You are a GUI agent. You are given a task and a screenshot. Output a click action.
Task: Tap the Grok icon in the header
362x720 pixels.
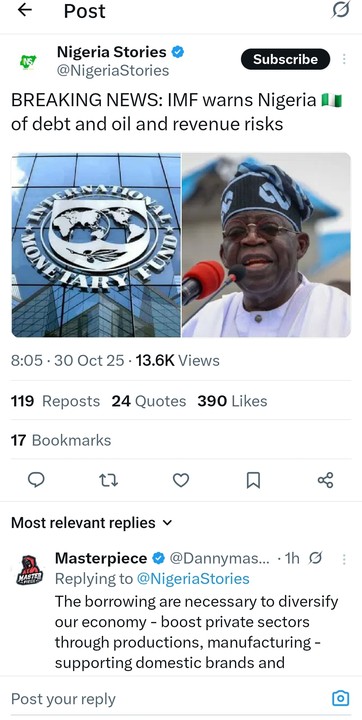(340, 10)
